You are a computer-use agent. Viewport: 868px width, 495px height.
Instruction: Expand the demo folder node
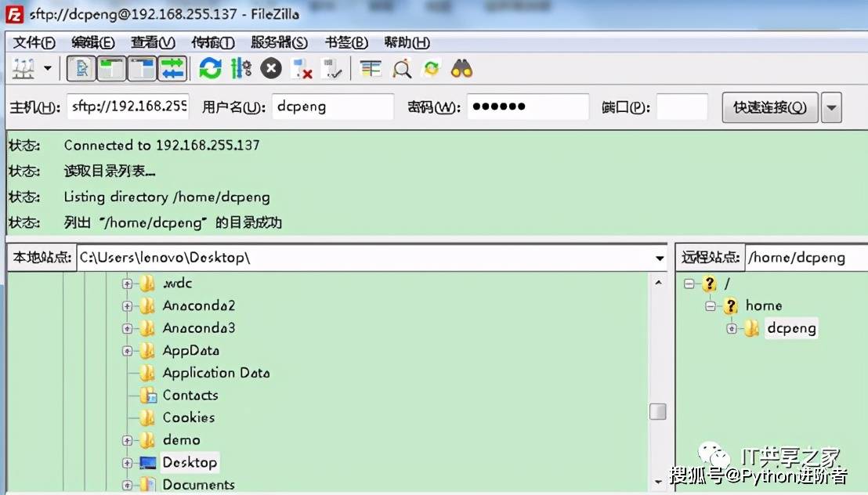(128, 441)
